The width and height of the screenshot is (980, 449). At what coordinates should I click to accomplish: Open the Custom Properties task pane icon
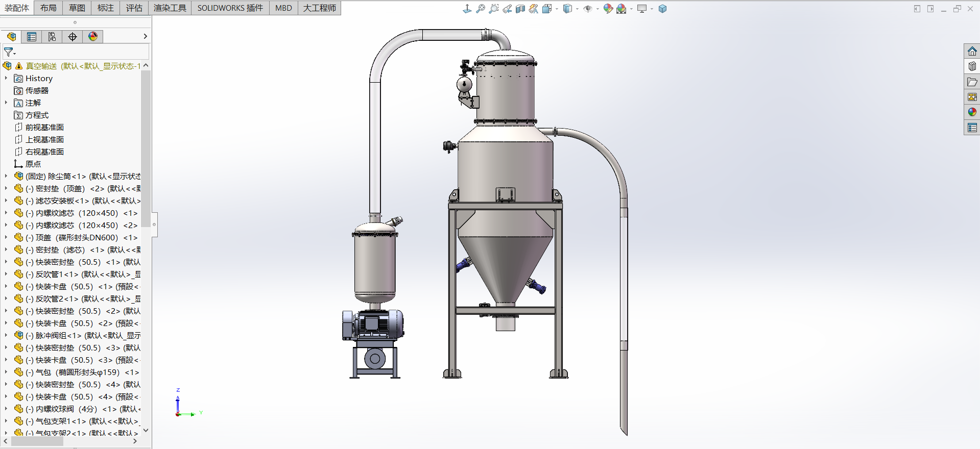972,128
